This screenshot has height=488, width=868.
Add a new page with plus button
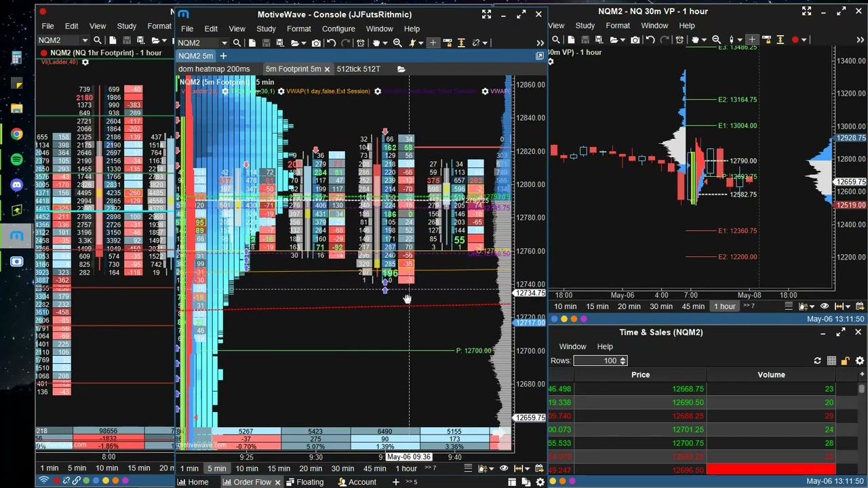pyautogui.click(x=395, y=482)
